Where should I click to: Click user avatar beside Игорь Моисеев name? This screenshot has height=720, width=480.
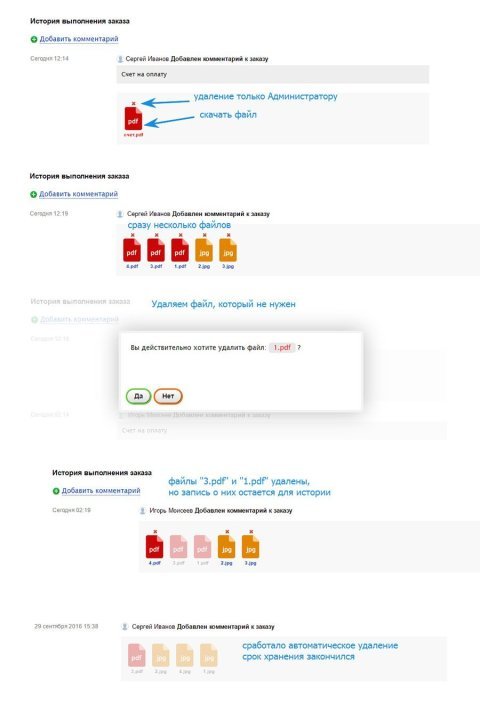click(x=142, y=511)
